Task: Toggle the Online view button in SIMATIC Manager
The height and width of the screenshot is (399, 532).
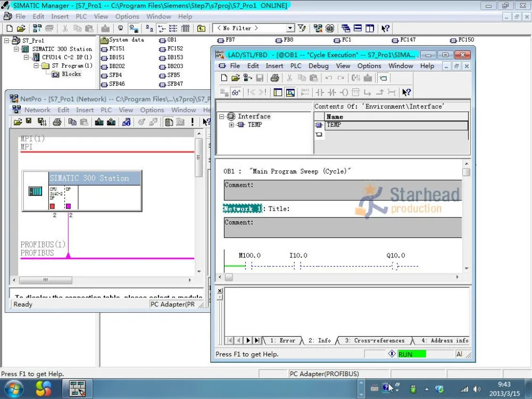Action: pos(134,29)
